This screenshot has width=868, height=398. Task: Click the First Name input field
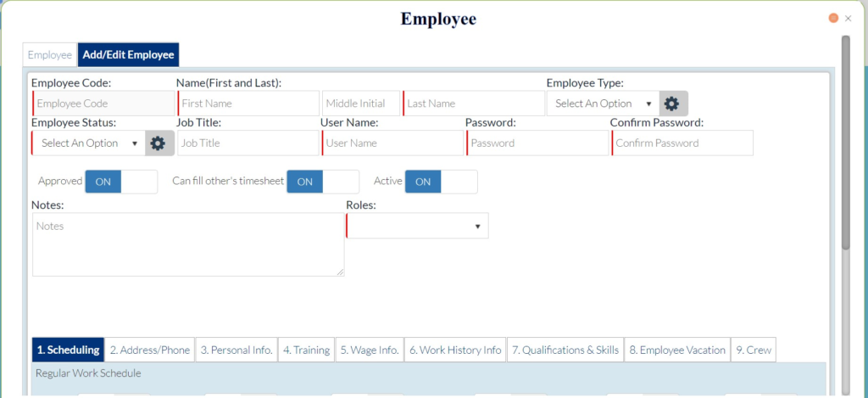click(x=248, y=104)
